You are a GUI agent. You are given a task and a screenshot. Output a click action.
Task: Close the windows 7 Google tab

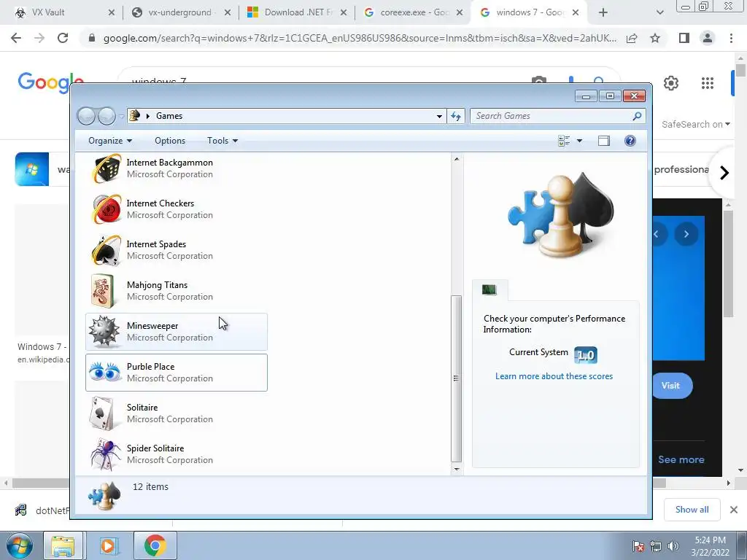click(576, 12)
